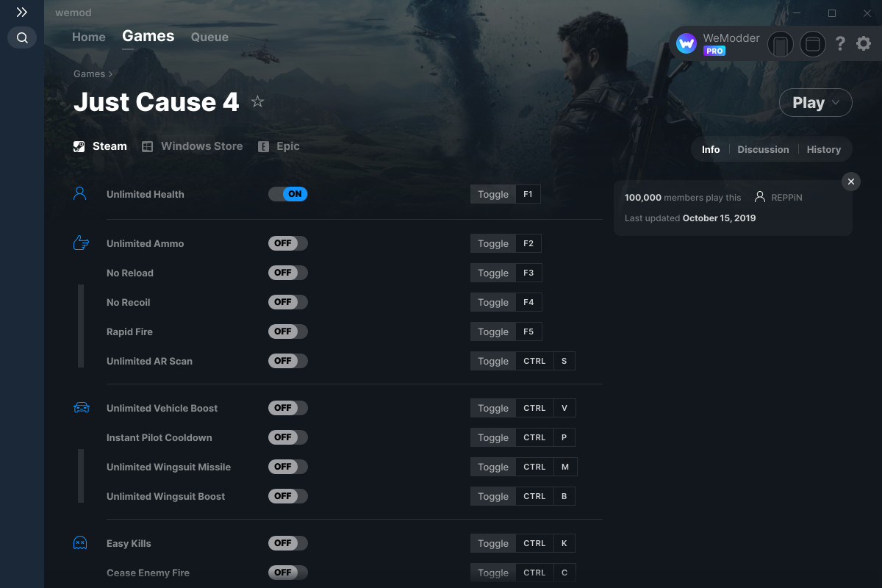Turn off Unlimited Health toggle

[x=287, y=194]
